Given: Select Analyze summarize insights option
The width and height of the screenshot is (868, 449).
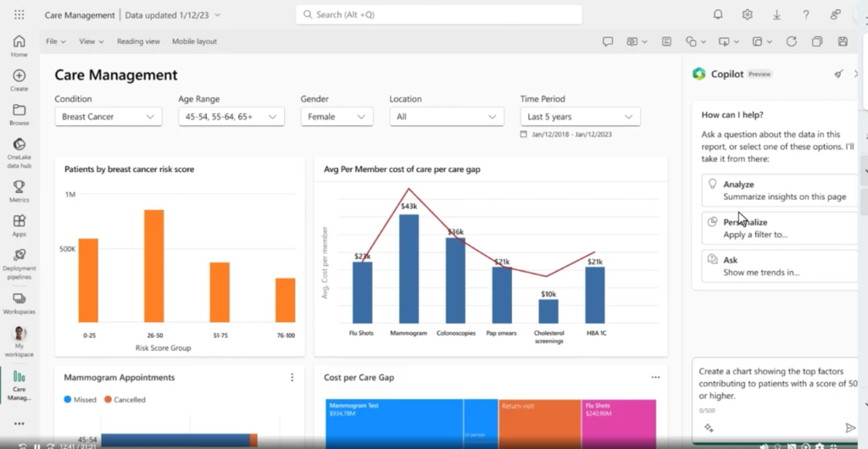Looking at the screenshot, I should [779, 191].
